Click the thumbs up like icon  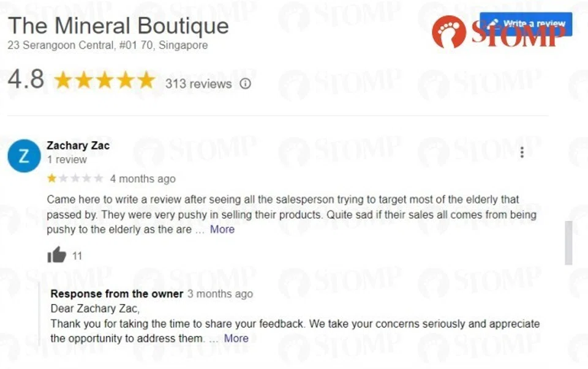(x=56, y=255)
